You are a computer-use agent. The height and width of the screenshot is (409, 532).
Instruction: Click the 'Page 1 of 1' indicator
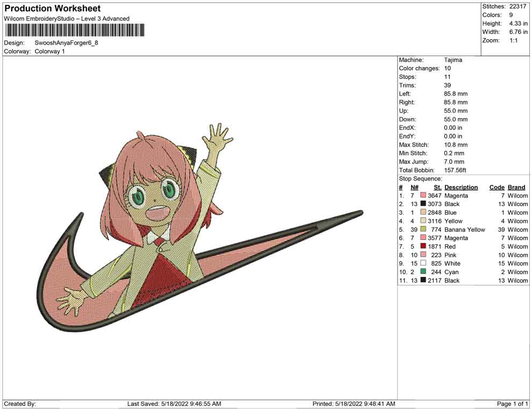[x=512, y=404]
